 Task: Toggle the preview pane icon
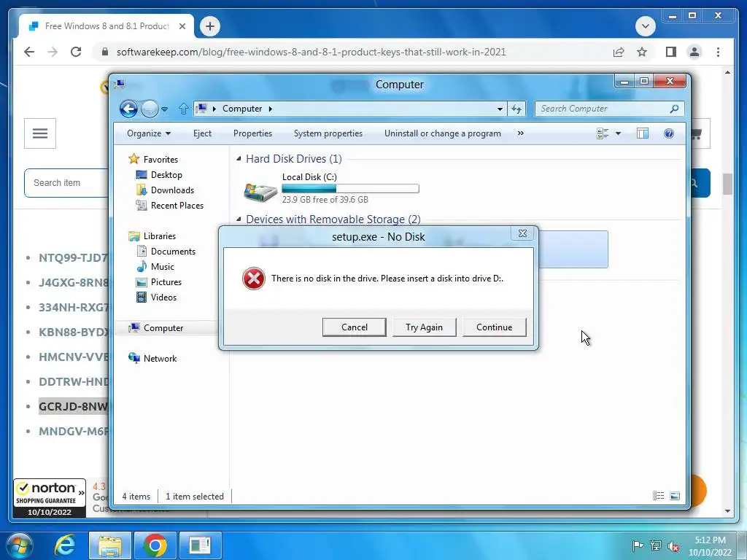pos(643,134)
